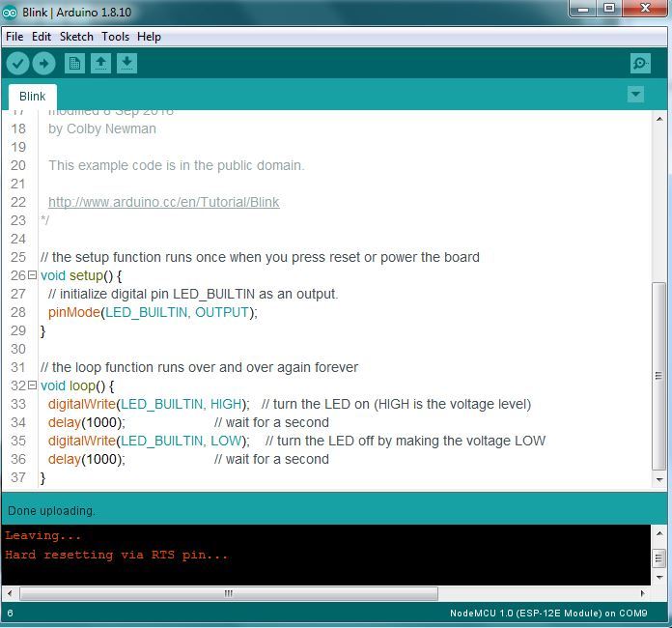Viewport: 672px width, 628px height.
Task: Click digitalWrite(LED_BUILTIN, LOW) code line
Action: pos(149,441)
